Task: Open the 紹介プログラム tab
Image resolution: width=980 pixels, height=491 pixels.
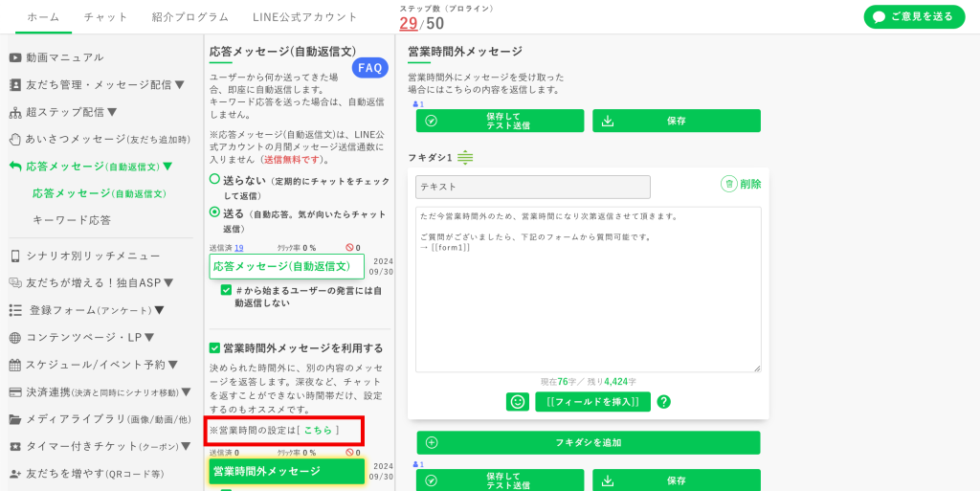Action: (190, 17)
